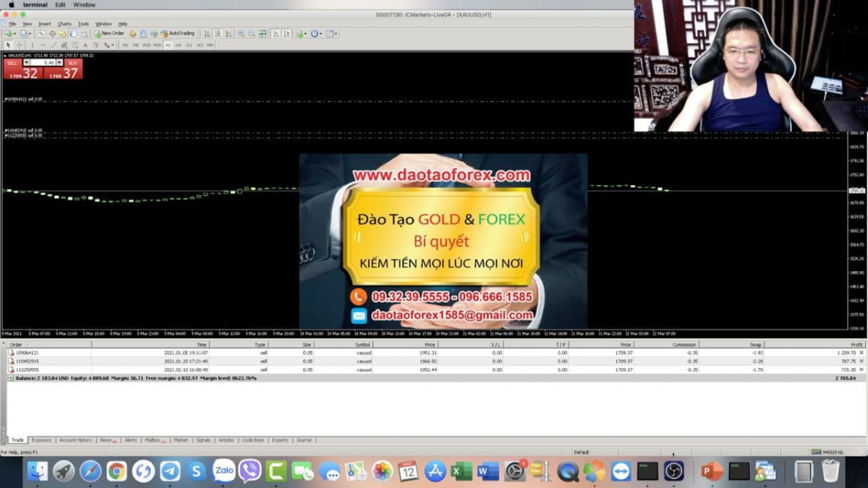Select the crosshair tool
Viewport: 868px width, 488px height.
[20, 46]
